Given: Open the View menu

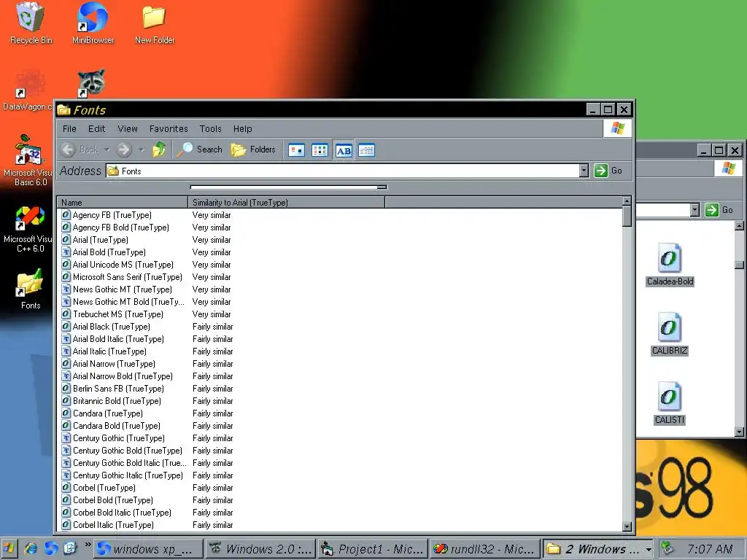Looking at the screenshot, I should click(127, 128).
